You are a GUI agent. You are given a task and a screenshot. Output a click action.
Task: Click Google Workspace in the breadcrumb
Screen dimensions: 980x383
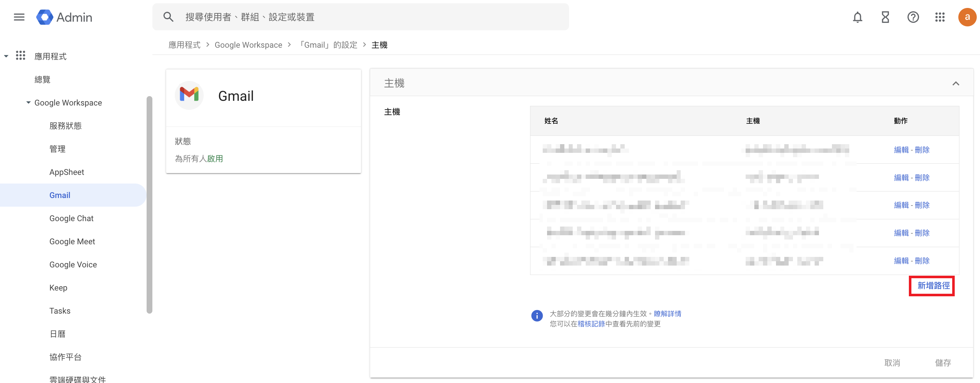[x=248, y=45]
